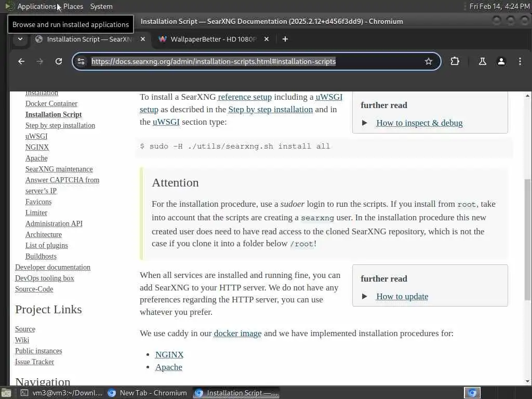Follow the reference setup link
The image size is (532, 399).
[x=245, y=97]
